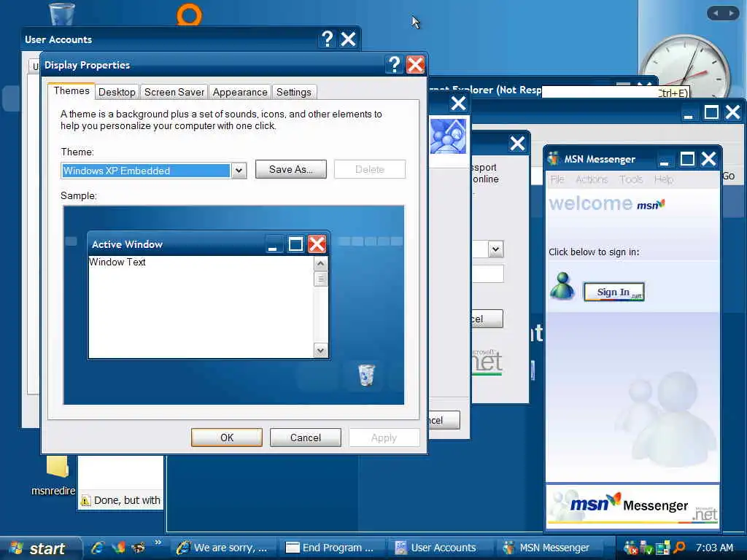
Task: Open the Appearance tab
Action: click(x=239, y=92)
